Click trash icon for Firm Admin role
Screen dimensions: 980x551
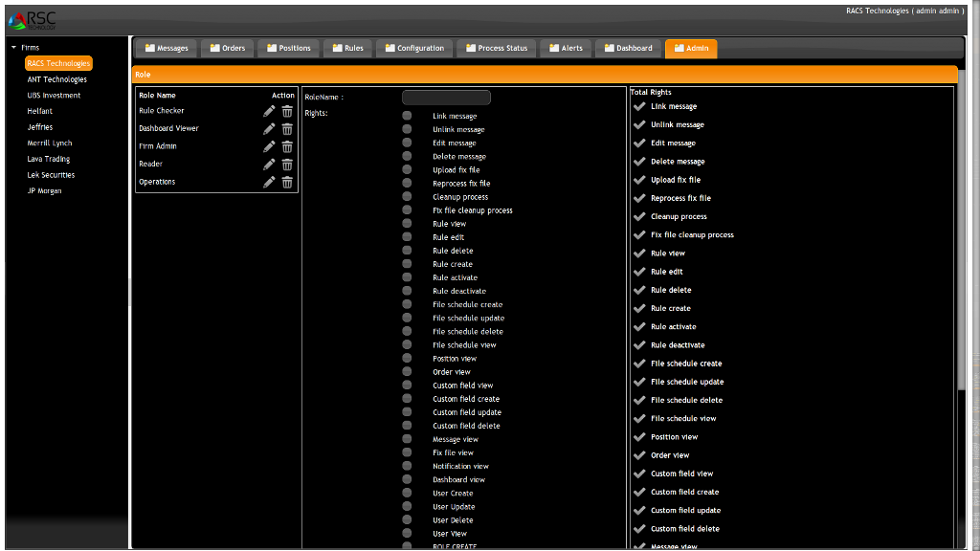[x=287, y=146]
